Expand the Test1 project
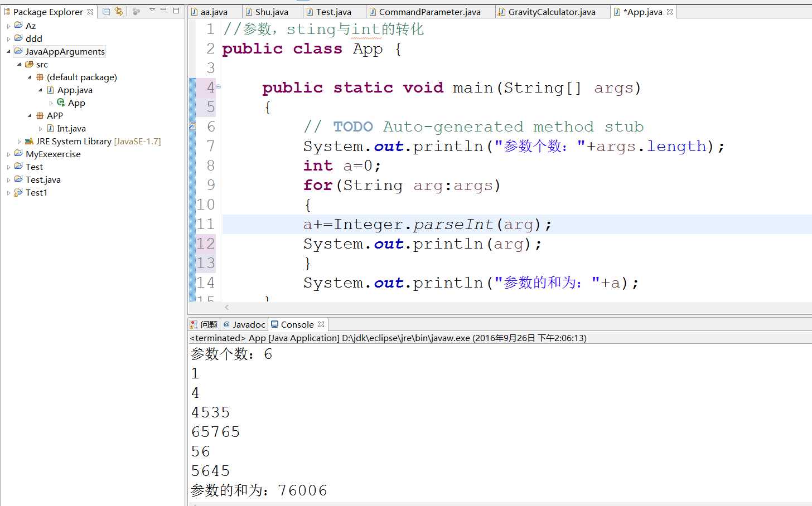The width and height of the screenshot is (812, 506). [8, 193]
